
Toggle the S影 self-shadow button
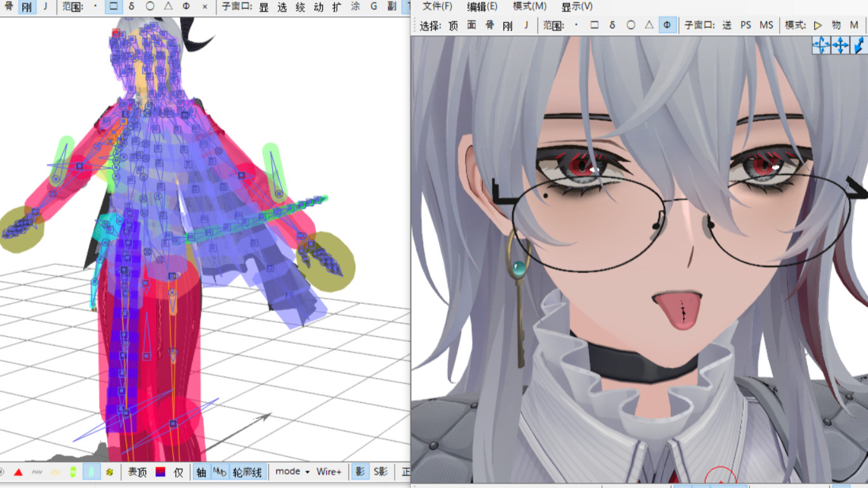pyautogui.click(x=380, y=472)
